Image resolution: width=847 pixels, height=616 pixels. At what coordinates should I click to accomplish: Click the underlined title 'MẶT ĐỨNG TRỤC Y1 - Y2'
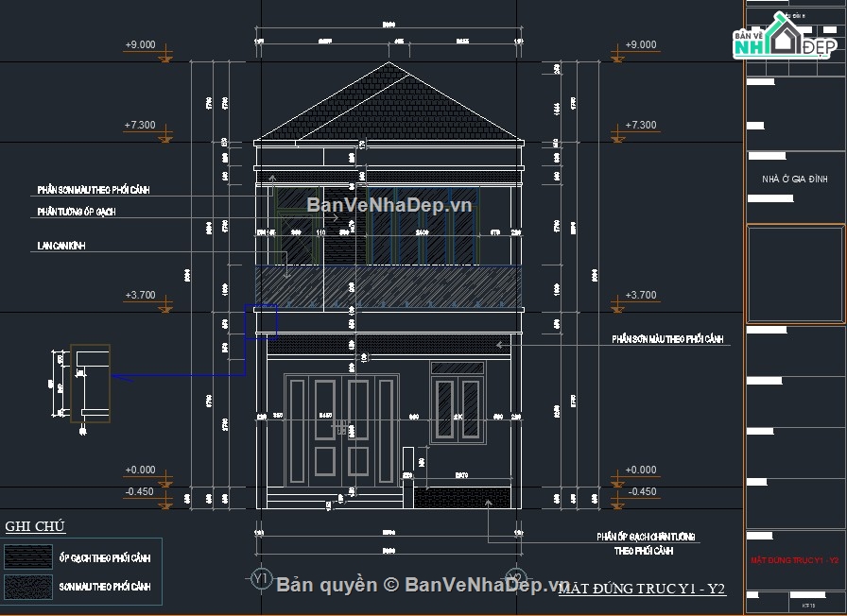(x=642, y=589)
